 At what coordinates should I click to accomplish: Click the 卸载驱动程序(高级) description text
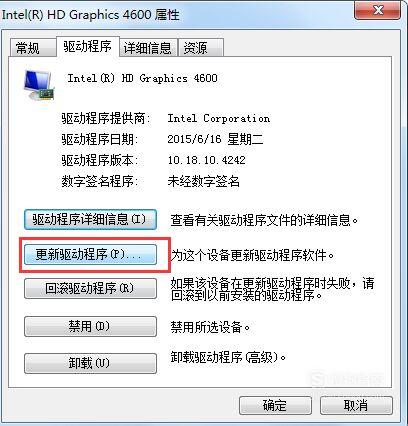(x=229, y=358)
